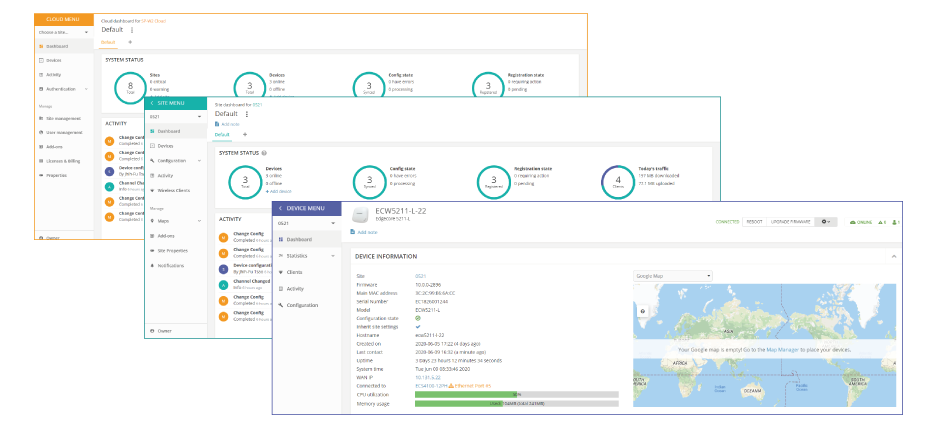Add a new tab on site dashboard

pos(244,134)
